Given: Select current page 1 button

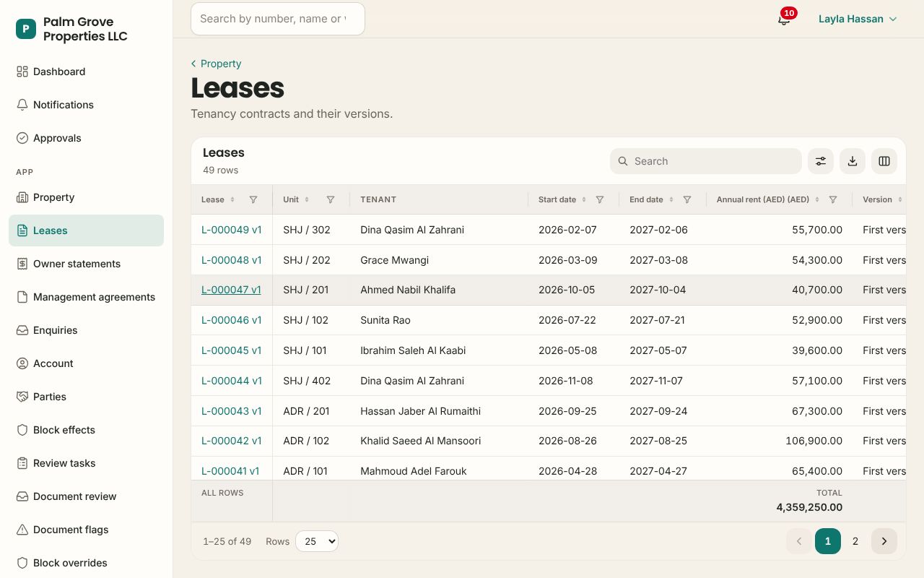Looking at the screenshot, I should pos(828,541).
